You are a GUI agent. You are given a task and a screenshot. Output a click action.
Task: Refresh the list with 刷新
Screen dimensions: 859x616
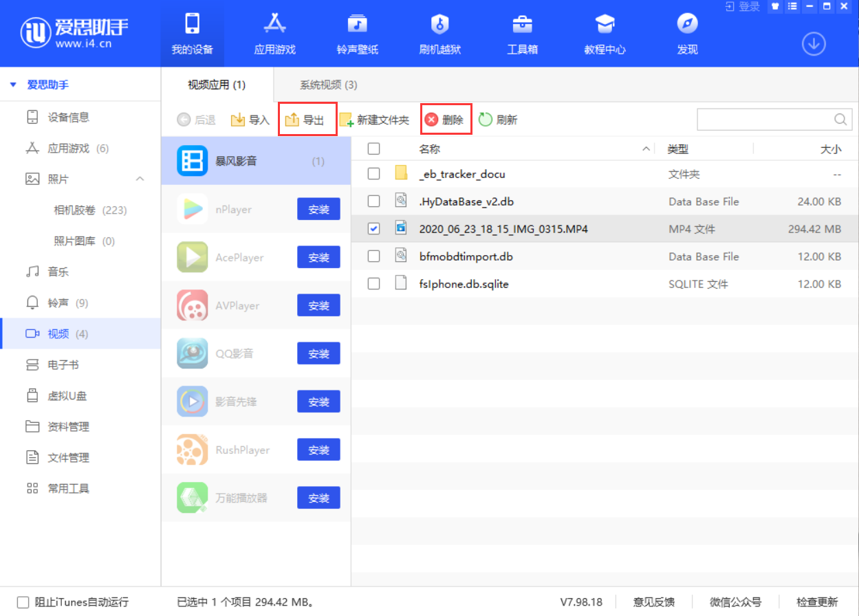(x=498, y=120)
